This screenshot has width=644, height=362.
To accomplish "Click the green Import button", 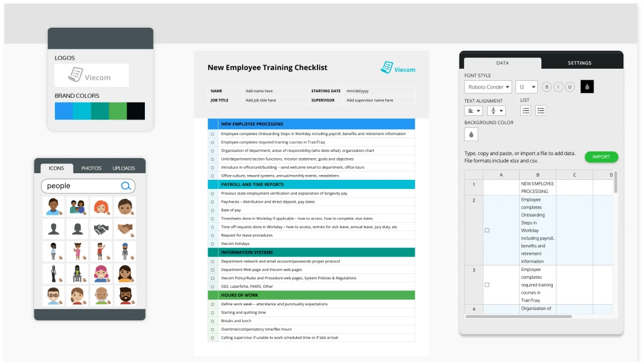I will click(601, 157).
